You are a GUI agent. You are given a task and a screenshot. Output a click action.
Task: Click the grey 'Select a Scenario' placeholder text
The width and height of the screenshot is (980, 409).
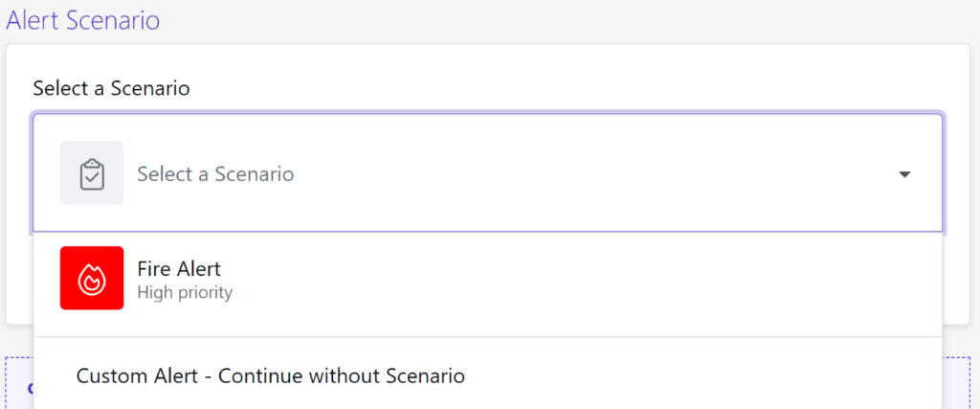tap(215, 174)
